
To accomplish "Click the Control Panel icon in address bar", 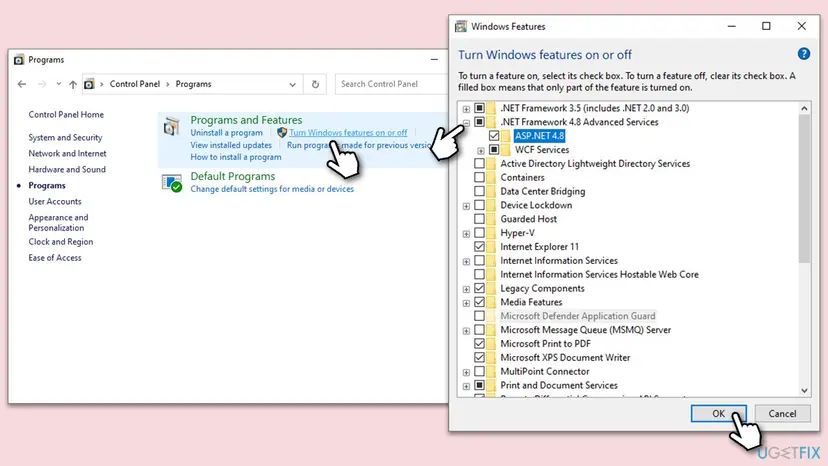I will (x=89, y=84).
